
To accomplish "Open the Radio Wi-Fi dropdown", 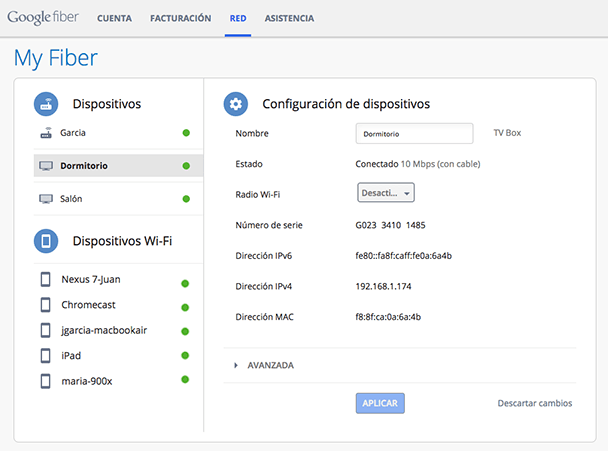I will point(385,193).
